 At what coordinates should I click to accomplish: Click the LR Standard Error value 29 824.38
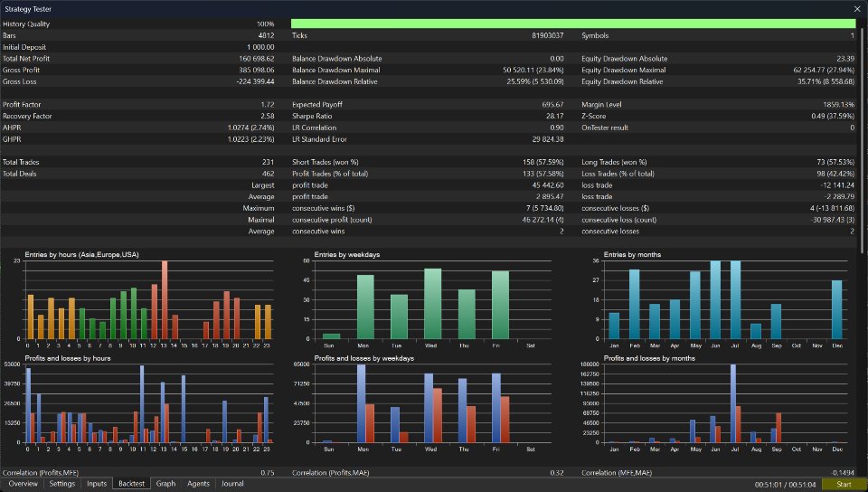point(548,139)
